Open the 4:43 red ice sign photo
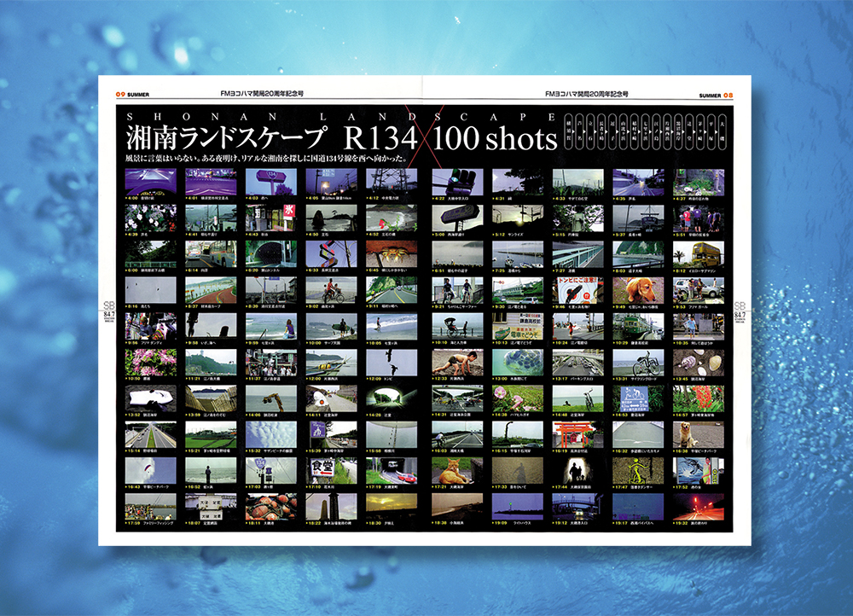 tap(271, 217)
